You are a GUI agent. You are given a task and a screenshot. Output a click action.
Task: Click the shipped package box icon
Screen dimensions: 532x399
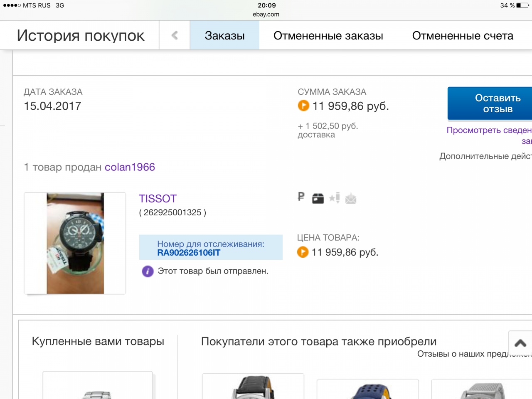318,198
